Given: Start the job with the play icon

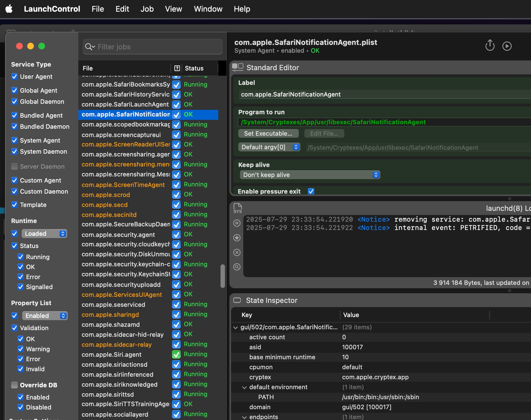Looking at the screenshot, I should pos(507,46).
